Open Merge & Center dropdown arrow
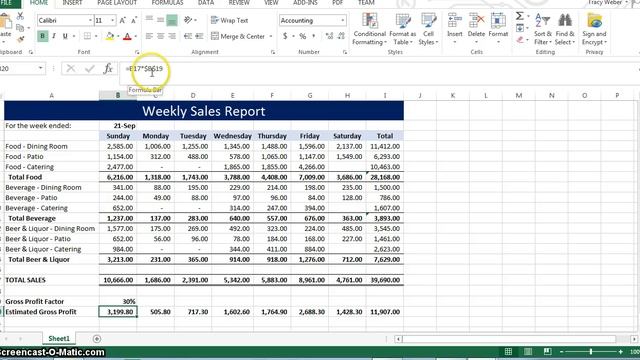The height and width of the screenshot is (360, 640). 271,36
